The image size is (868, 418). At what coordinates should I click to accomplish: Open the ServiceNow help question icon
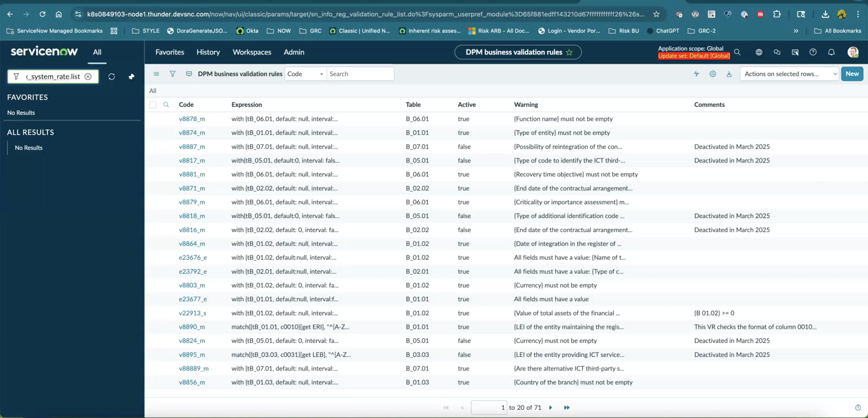click(813, 52)
